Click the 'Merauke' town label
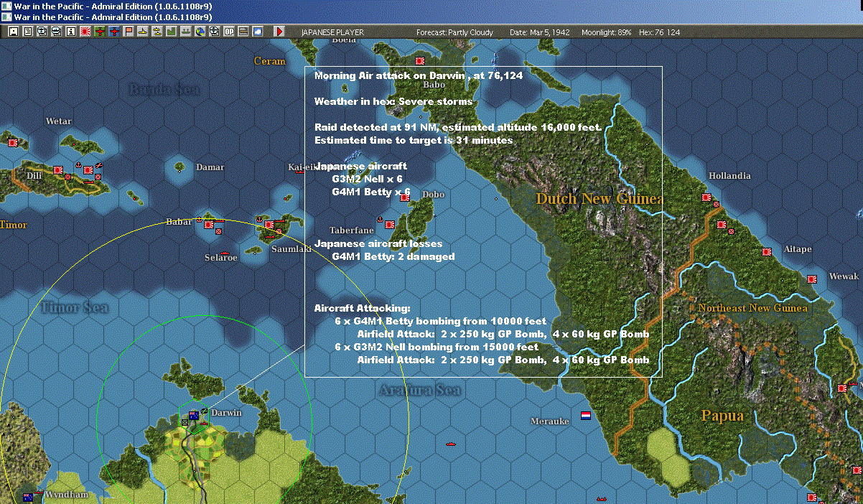 [550, 421]
